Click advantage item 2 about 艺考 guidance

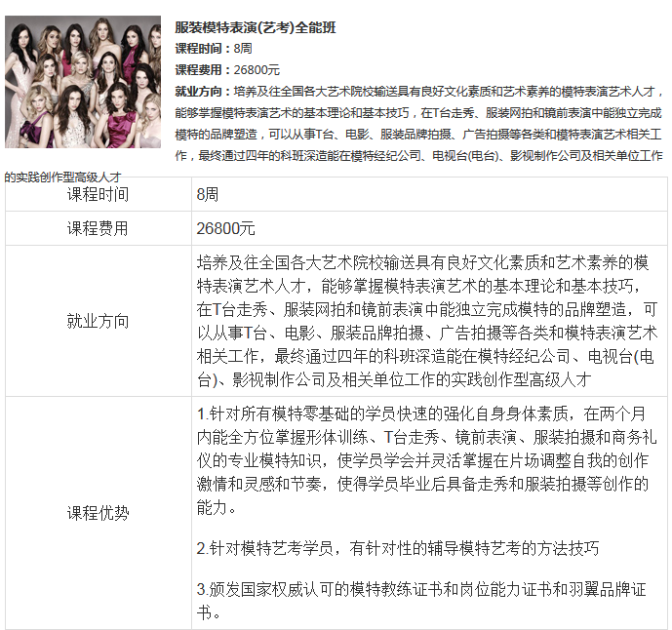(x=398, y=548)
